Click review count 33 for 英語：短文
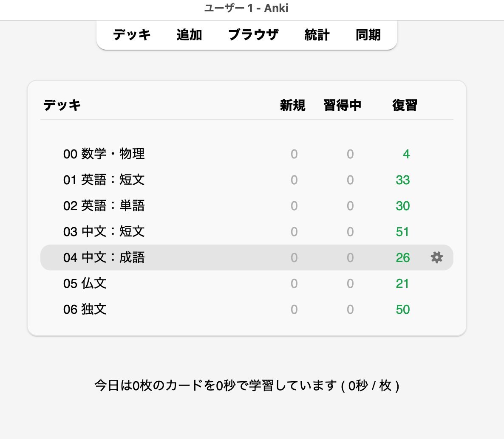Image resolution: width=504 pixels, height=439 pixels. (402, 180)
